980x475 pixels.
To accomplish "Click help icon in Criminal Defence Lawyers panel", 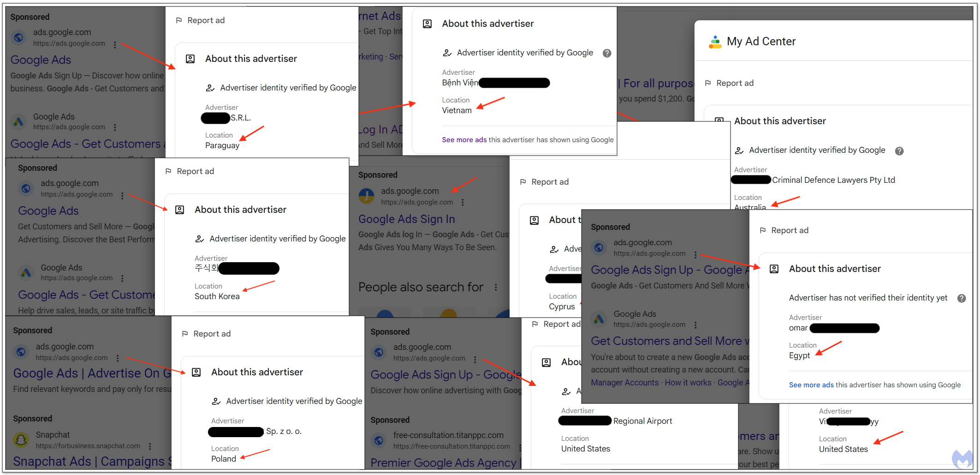I will point(899,151).
